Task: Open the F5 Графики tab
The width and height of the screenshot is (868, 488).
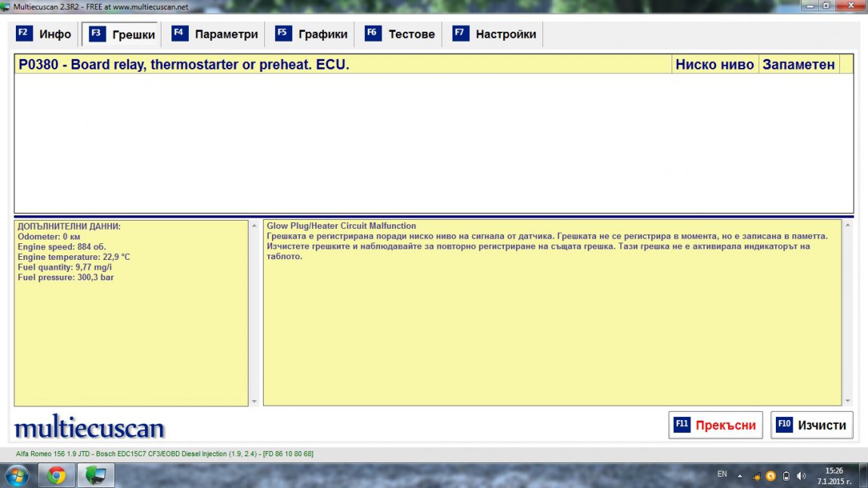Action: 312,35
